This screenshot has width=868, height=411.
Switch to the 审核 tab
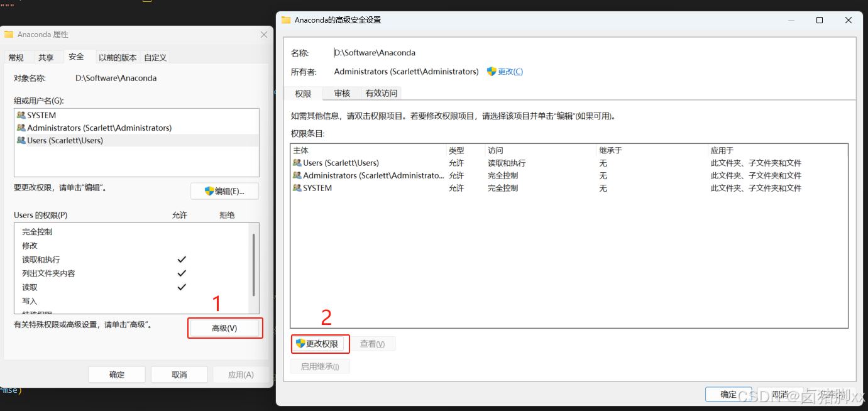[341, 93]
